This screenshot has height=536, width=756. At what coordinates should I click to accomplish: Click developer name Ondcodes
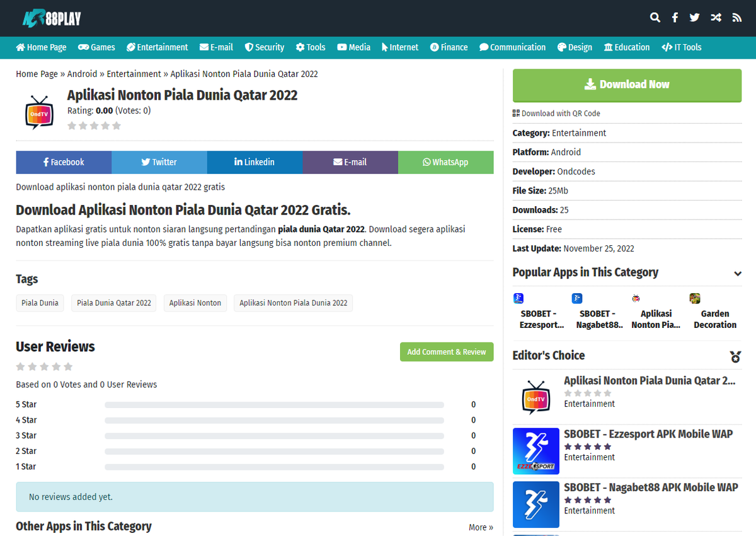(576, 172)
